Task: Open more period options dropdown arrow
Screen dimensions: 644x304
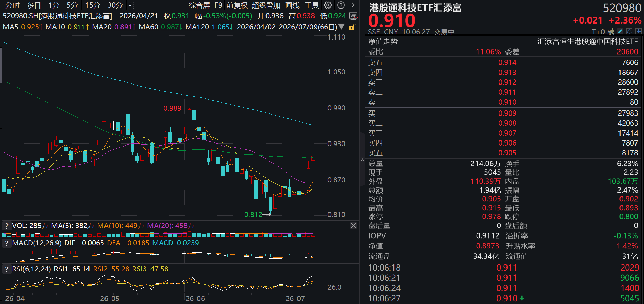Action: pos(130,5)
